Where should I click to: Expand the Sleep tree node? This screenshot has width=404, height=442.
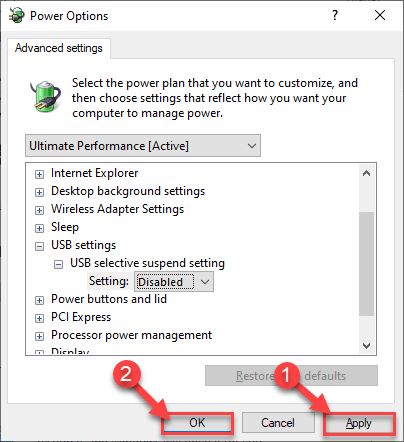coord(39,228)
